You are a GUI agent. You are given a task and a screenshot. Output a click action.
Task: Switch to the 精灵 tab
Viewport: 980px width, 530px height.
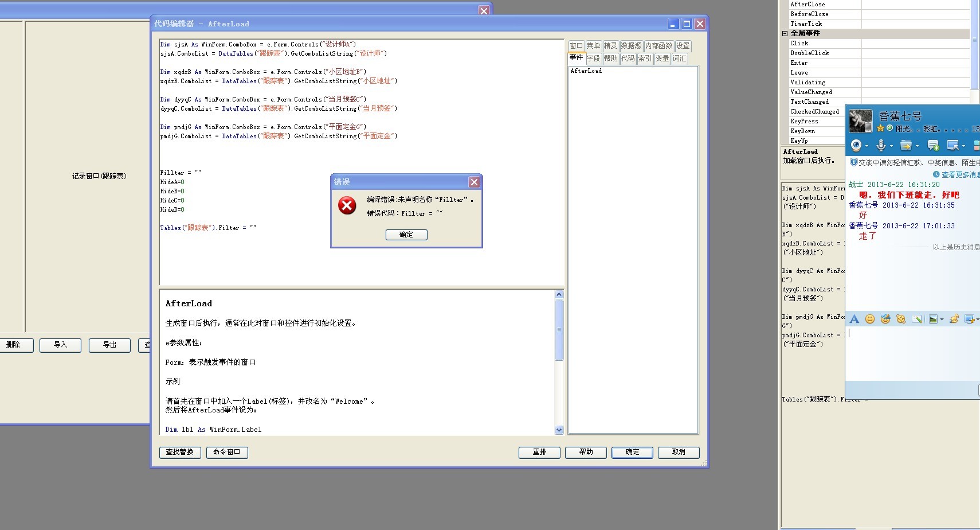(610, 46)
